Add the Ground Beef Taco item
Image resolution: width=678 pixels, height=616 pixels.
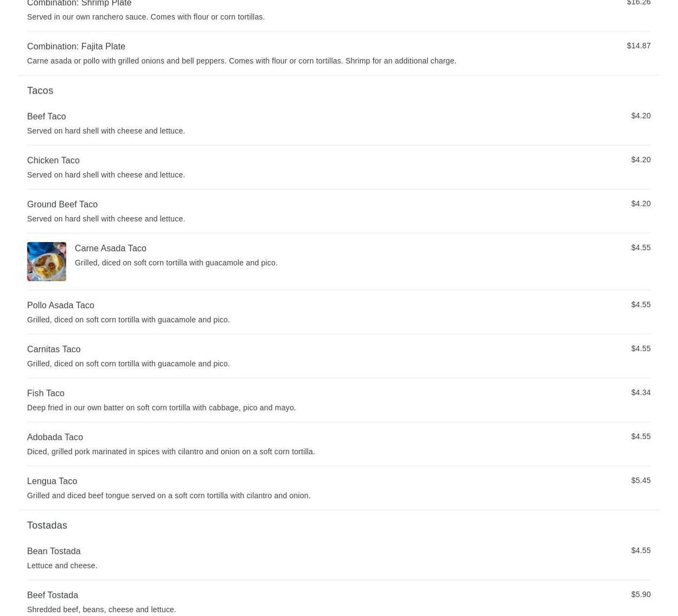[338, 211]
